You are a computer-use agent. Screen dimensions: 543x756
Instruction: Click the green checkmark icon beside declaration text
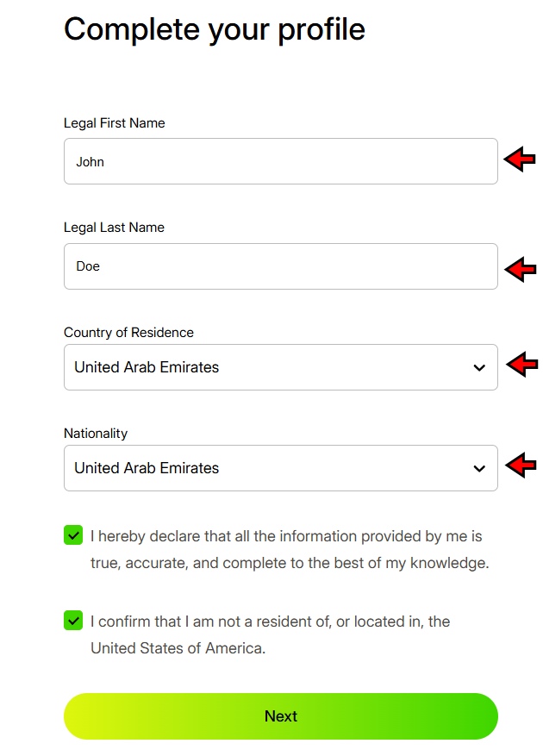click(x=73, y=535)
